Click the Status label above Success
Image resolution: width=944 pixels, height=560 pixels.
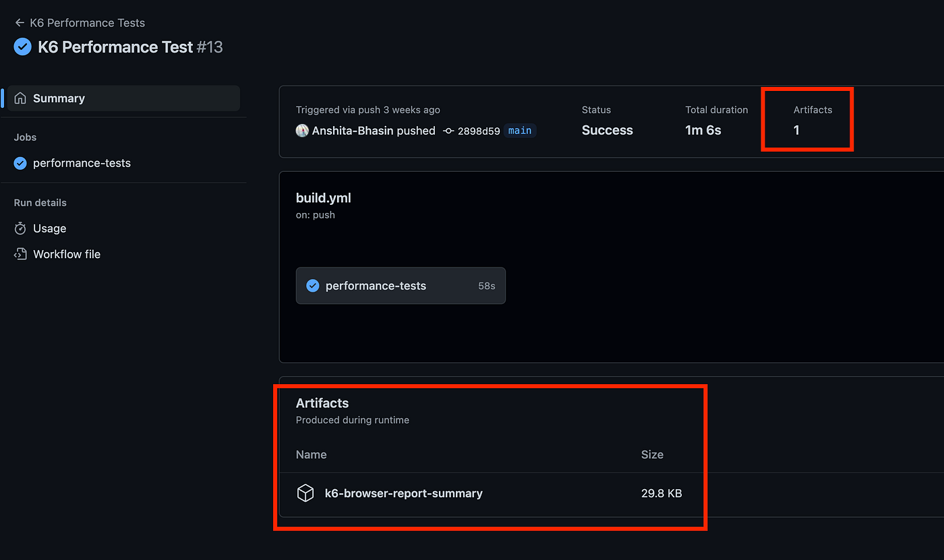point(596,110)
